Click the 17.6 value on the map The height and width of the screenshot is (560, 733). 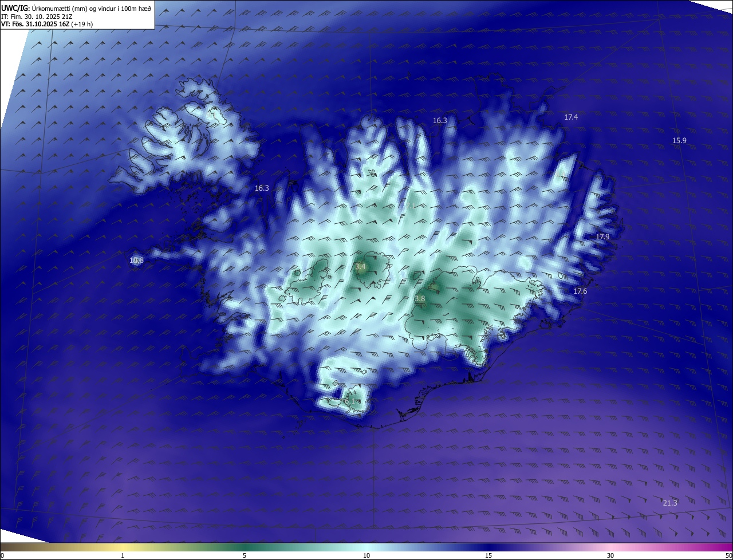pos(580,291)
